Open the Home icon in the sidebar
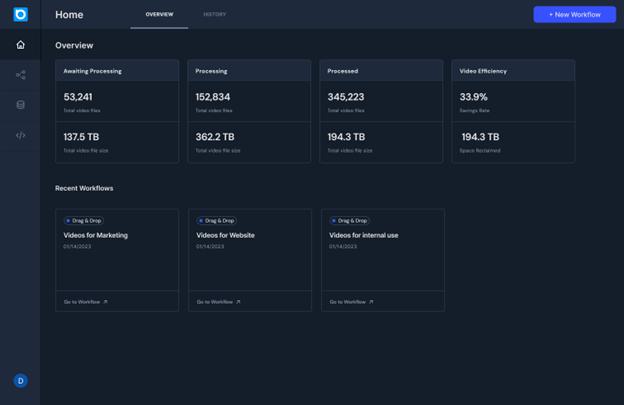The width and height of the screenshot is (624, 405). pos(20,45)
